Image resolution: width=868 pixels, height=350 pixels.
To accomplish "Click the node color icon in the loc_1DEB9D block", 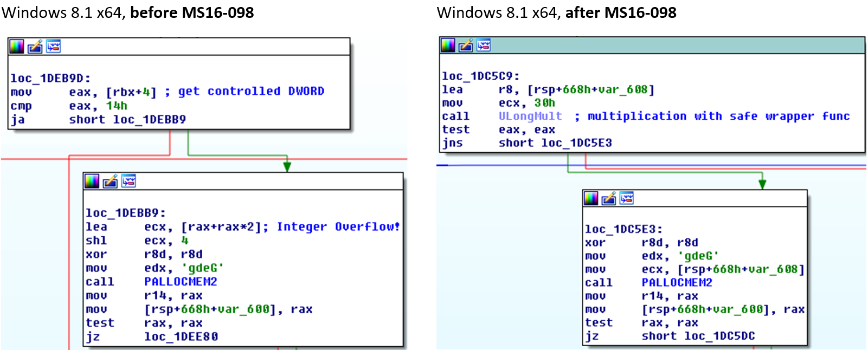I will pos(17,47).
